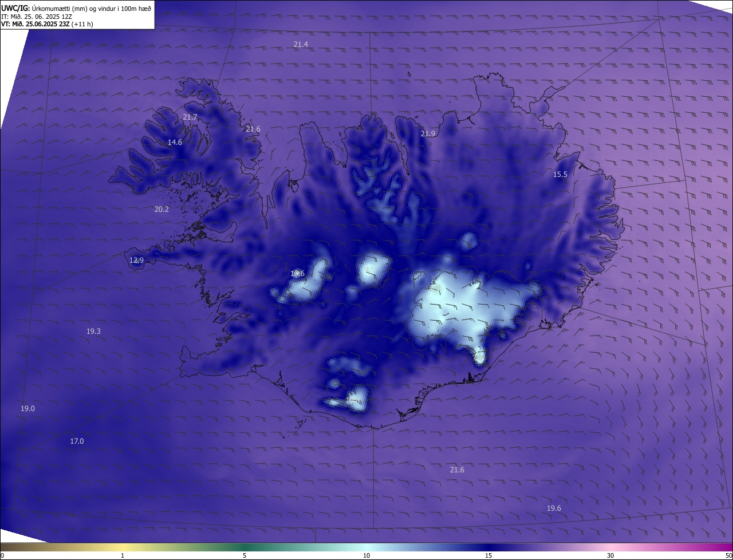Viewport: 733px width, 560px height.
Task: Select the 21.6 value east of the Westfjords
Action: click(253, 129)
